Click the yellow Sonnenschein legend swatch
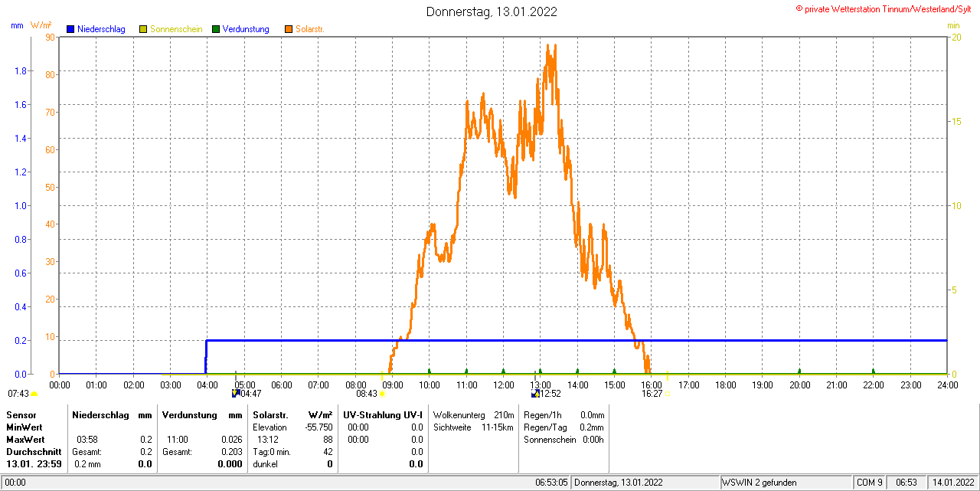This screenshot has width=980, height=491. pyautogui.click(x=143, y=29)
